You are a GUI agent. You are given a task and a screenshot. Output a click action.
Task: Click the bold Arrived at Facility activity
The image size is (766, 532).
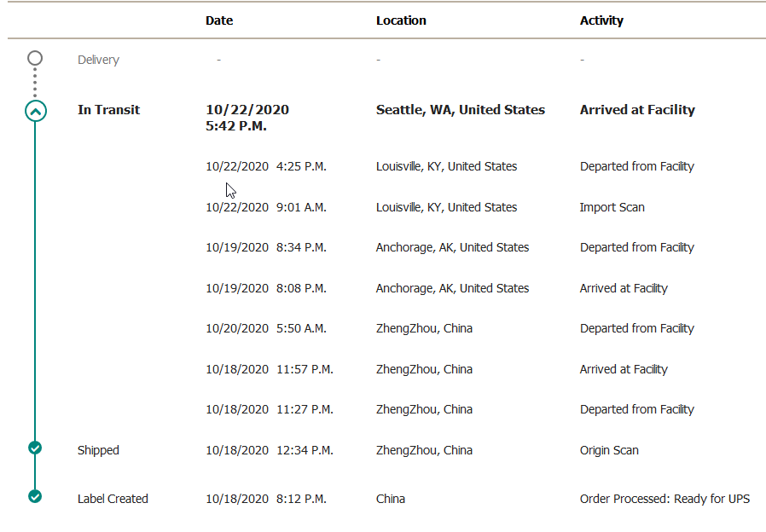(x=637, y=110)
